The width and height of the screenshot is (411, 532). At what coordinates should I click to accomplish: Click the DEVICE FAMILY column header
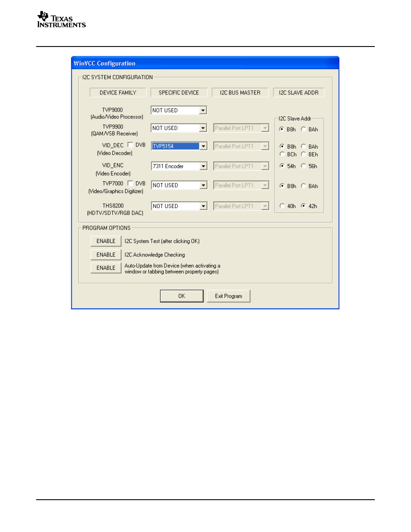tap(118, 93)
